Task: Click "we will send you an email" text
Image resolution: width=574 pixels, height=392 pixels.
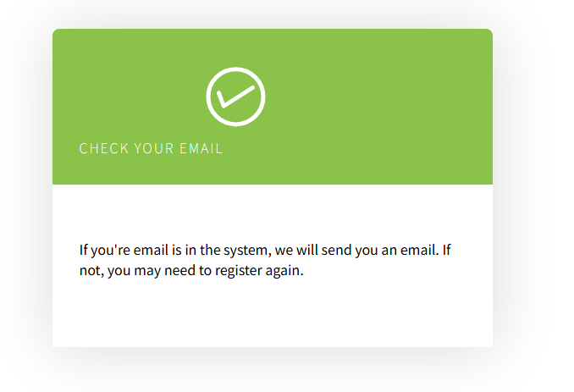Action: 357,251
